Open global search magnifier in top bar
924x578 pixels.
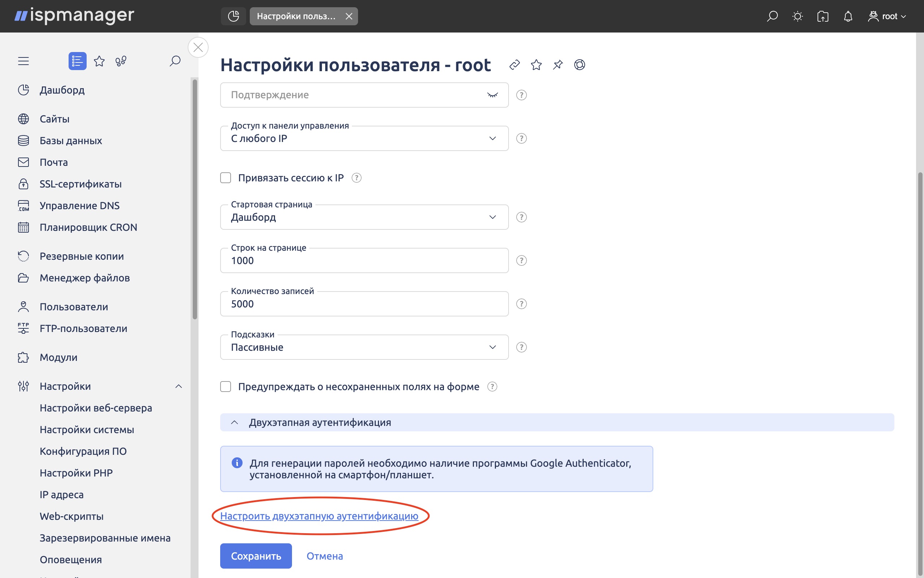click(772, 16)
